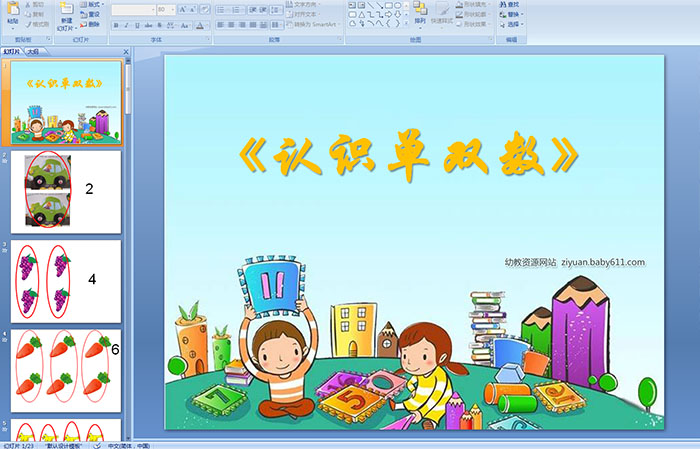This screenshot has height=449, width=700.
Task: Decrease font size with the shrink font icon
Action: [193, 9]
